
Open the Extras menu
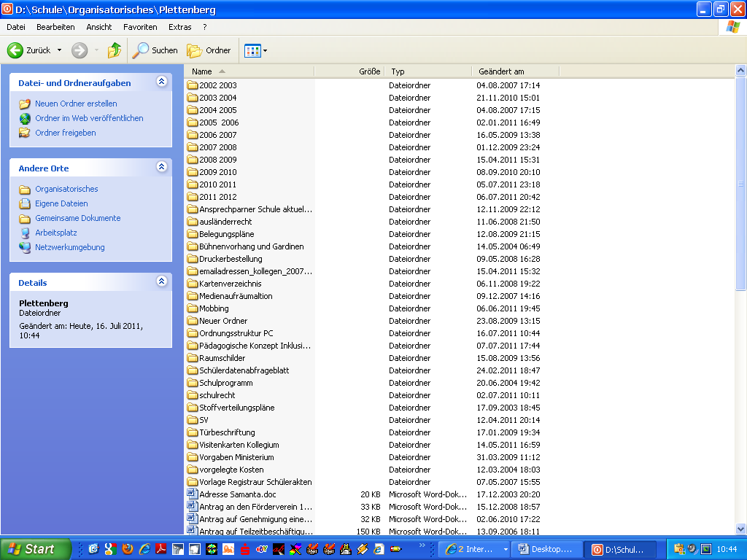[x=179, y=27]
